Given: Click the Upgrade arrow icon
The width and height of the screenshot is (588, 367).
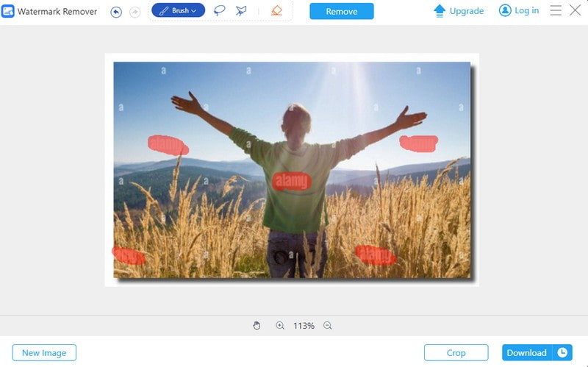Looking at the screenshot, I should pos(440,11).
